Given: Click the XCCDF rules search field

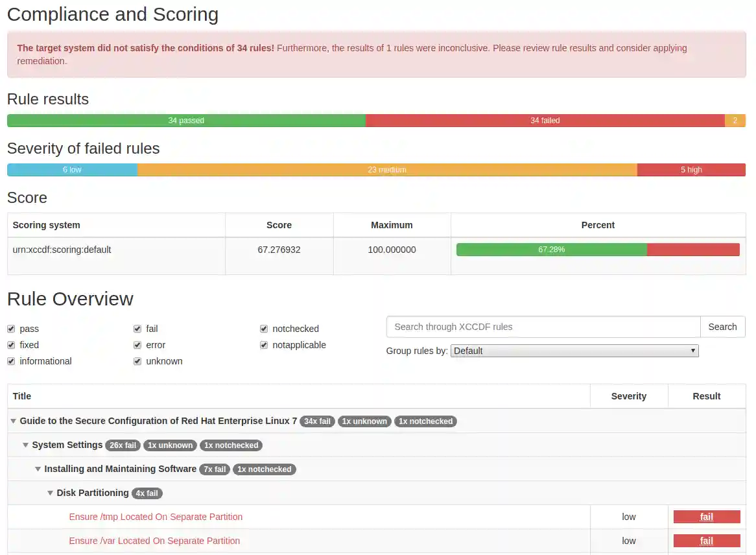Looking at the screenshot, I should tap(543, 327).
